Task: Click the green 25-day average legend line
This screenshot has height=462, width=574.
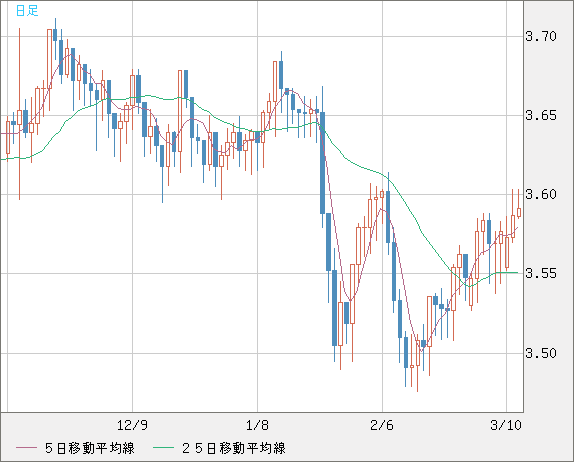Action: pos(163,448)
